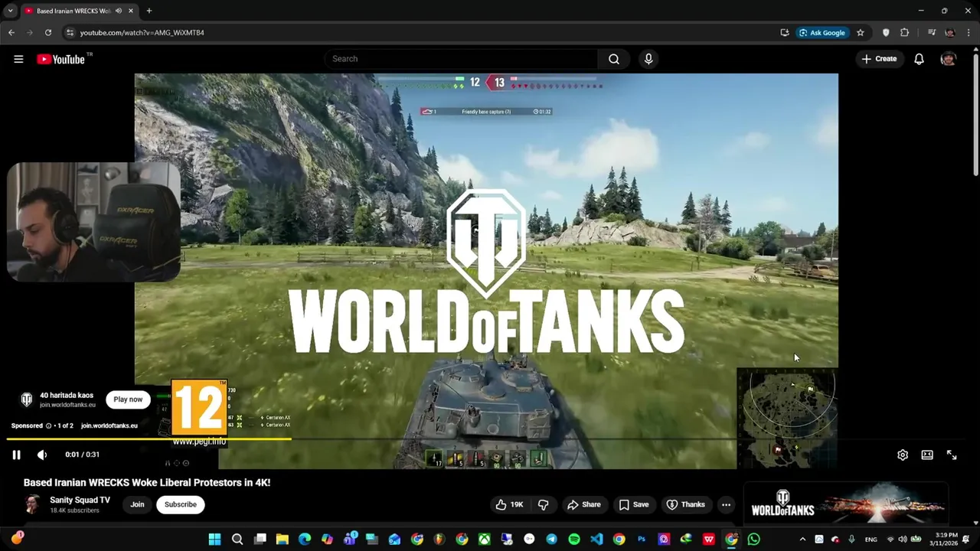Save the video to a playlist
This screenshot has height=551, width=980.
(x=634, y=504)
